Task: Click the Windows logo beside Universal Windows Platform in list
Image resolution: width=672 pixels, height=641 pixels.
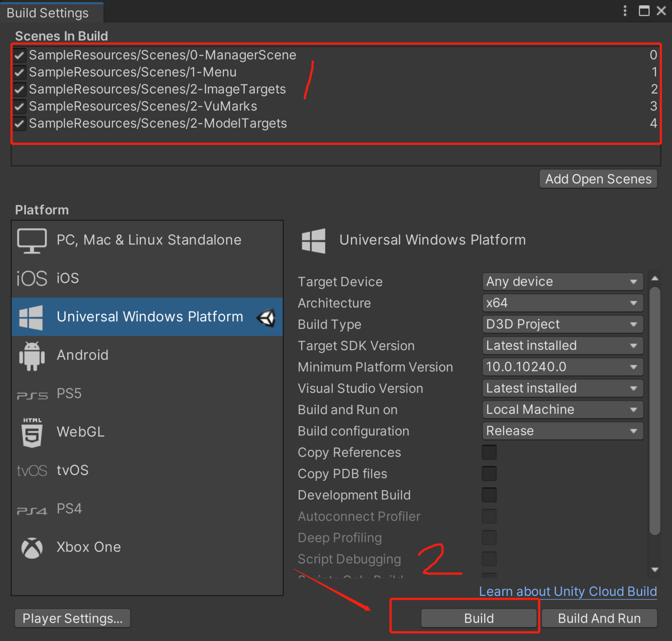Action: 31,318
